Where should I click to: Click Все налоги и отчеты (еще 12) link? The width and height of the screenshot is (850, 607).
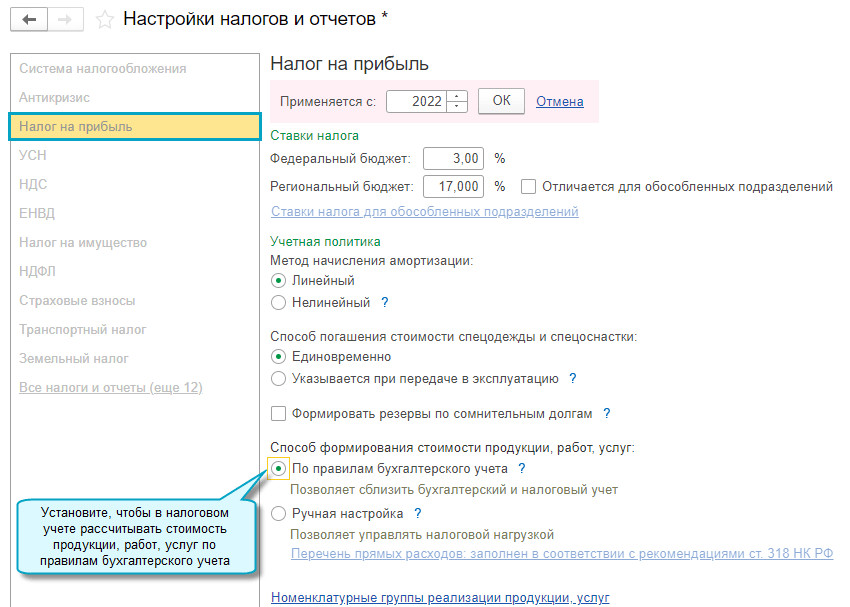[x=111, y=388]
